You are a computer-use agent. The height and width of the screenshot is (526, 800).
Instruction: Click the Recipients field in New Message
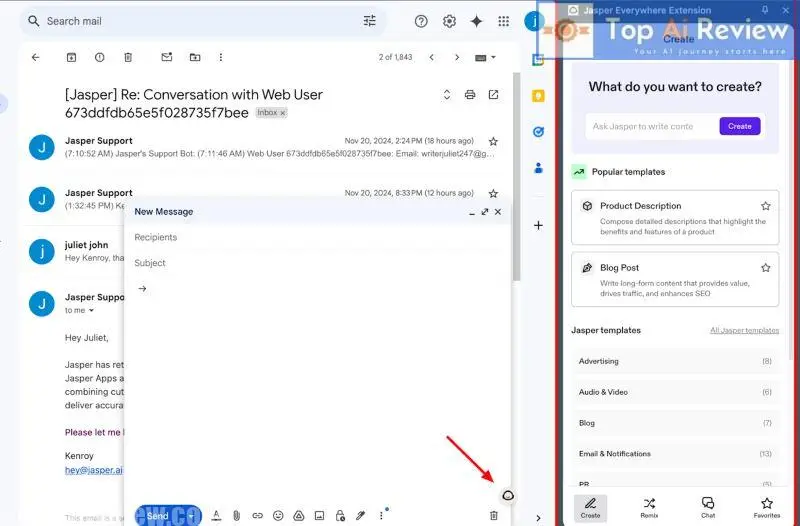[x=316, y=237]
